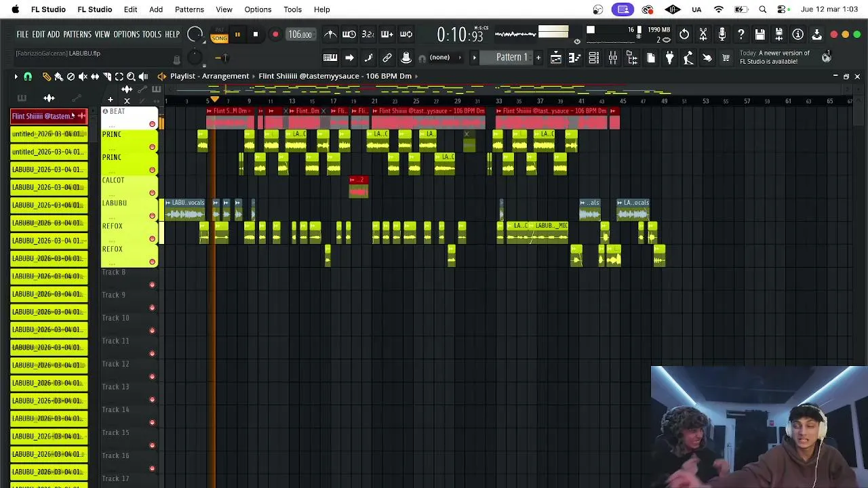Click bar 17 on the timeline ruler
This screenshot has height=488, width=868.
coord(333,101)
